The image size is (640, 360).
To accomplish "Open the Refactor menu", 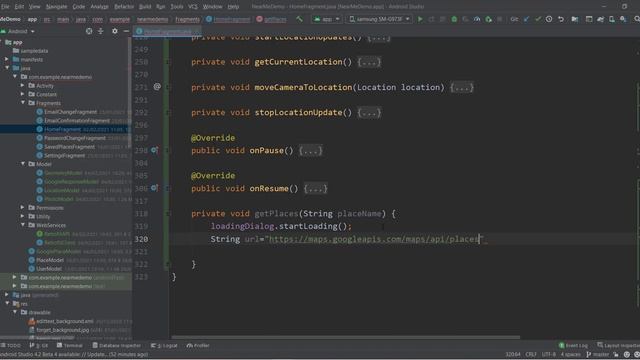I will pos(124,7).
